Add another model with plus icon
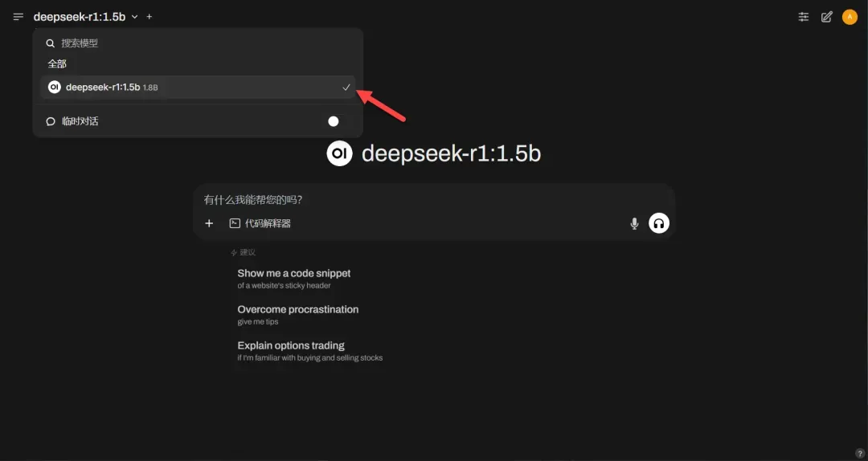 click(149, 17)
